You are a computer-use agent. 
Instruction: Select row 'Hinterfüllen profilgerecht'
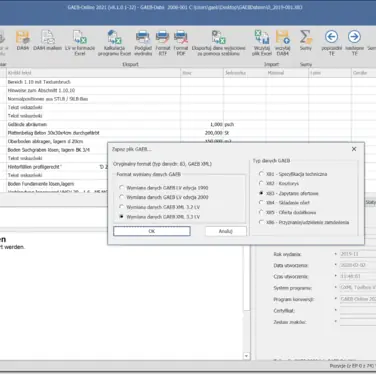pyautogui.click(x=57, y=167)
